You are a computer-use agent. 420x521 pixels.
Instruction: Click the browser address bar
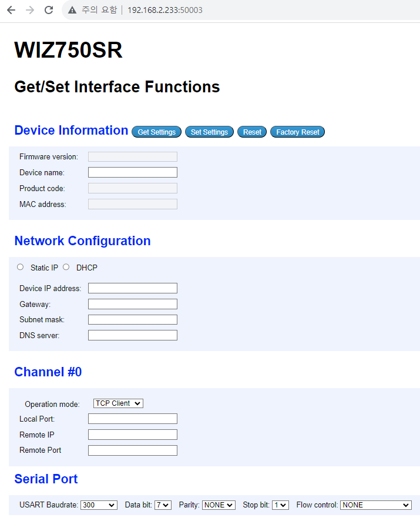[x=176, y=10]
